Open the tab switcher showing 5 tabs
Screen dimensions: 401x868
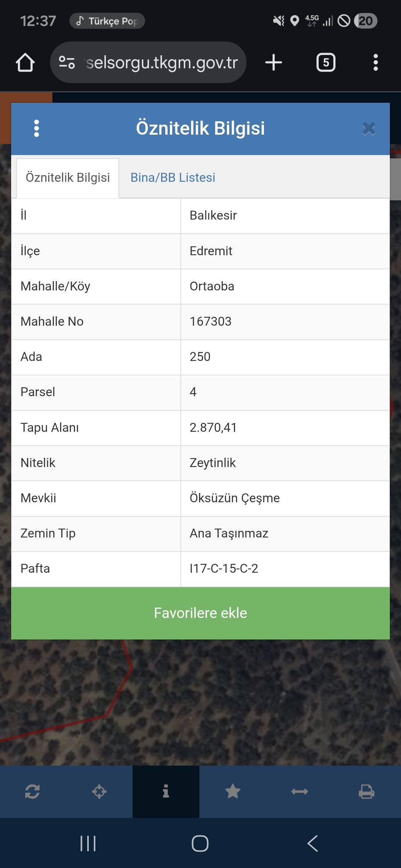[x=326, y=62]
